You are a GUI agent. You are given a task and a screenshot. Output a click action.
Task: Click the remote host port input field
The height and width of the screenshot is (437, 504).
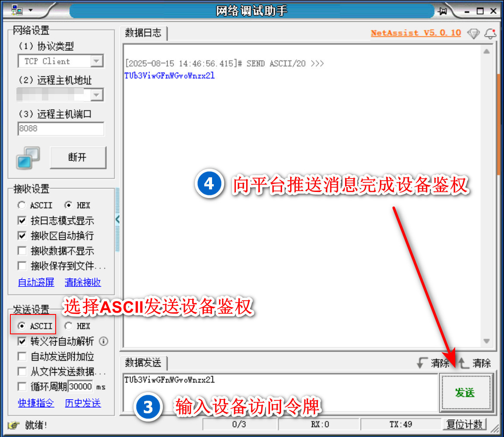point(60,129)
